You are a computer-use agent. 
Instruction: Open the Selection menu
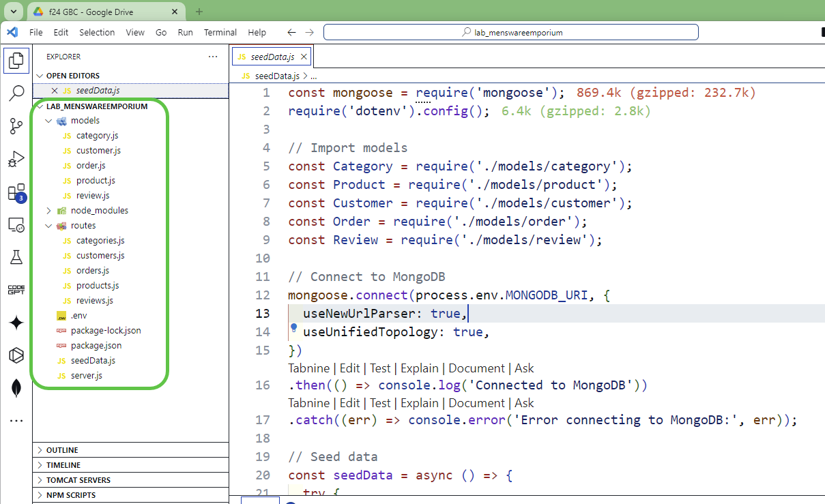point(97,32)
